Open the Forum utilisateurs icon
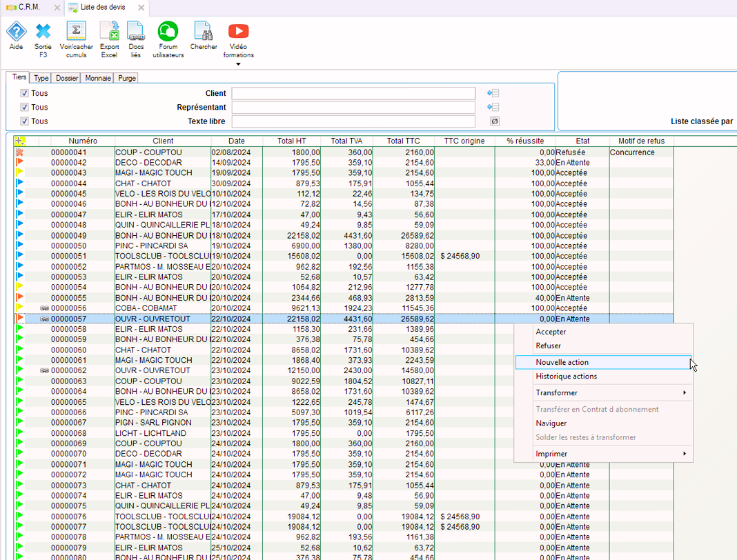 coord(168,32)
